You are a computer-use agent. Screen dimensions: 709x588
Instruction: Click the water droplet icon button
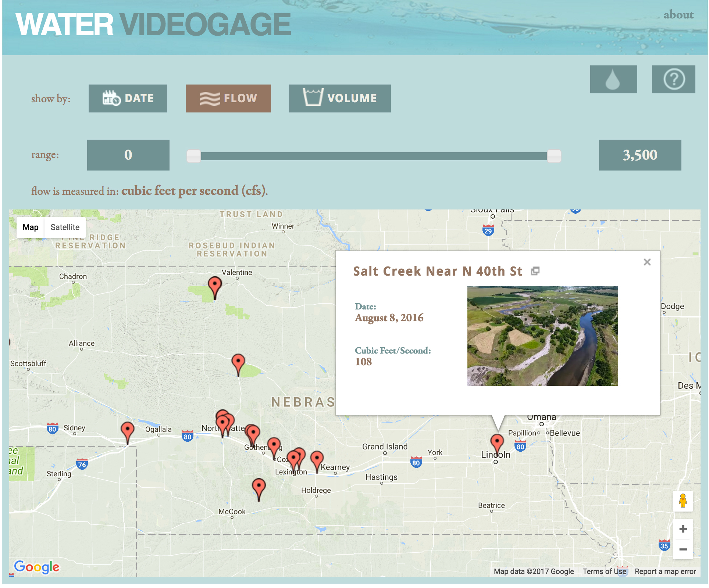tap(613, 79)
